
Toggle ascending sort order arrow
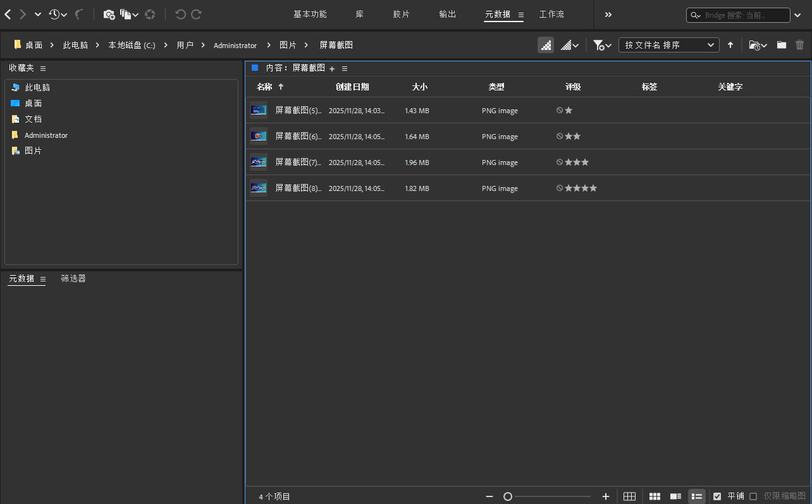730,45
